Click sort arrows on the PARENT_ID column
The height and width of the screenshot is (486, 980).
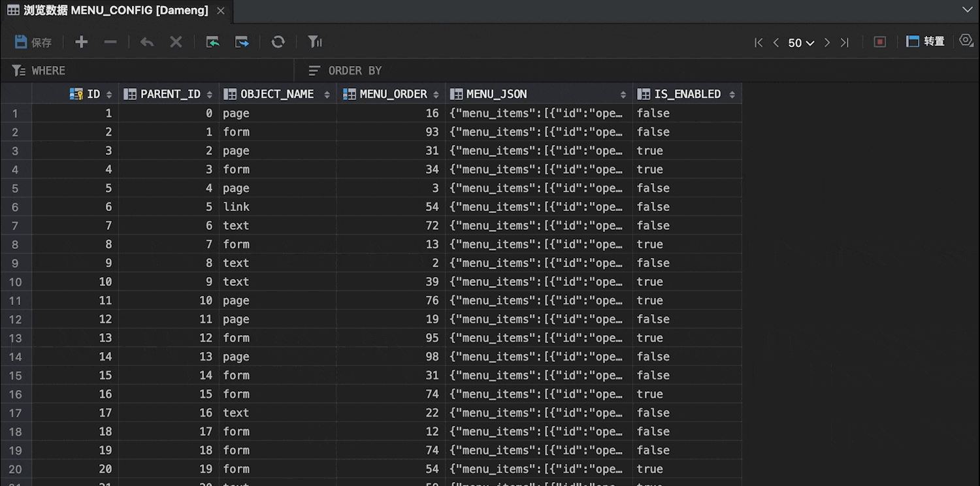(x=210, y=95)
